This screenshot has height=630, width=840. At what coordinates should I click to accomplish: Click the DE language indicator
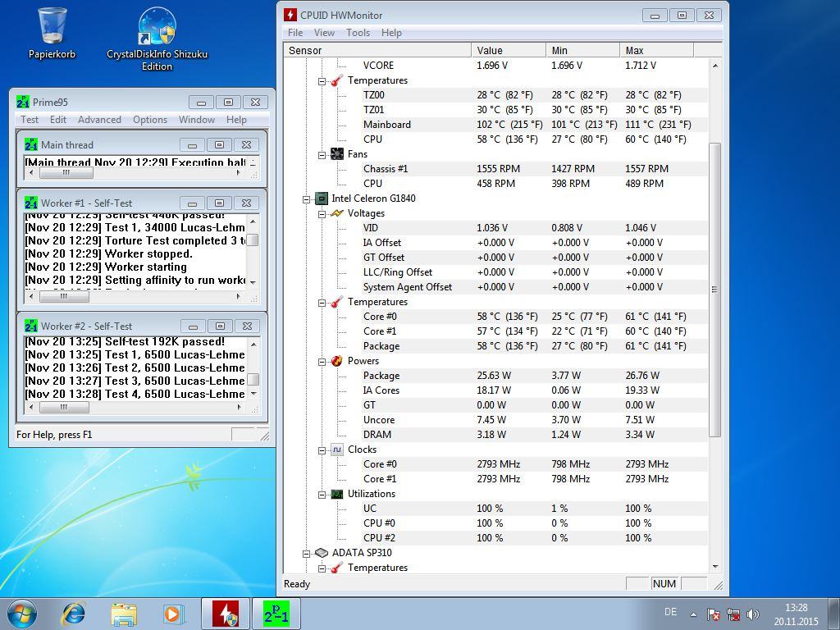[x=670, y=612]
